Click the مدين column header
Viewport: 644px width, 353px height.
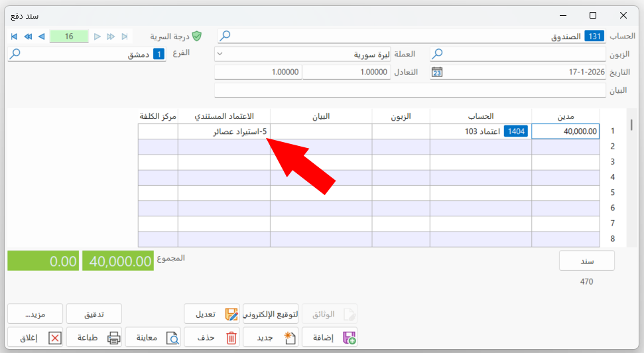(566, 117)
